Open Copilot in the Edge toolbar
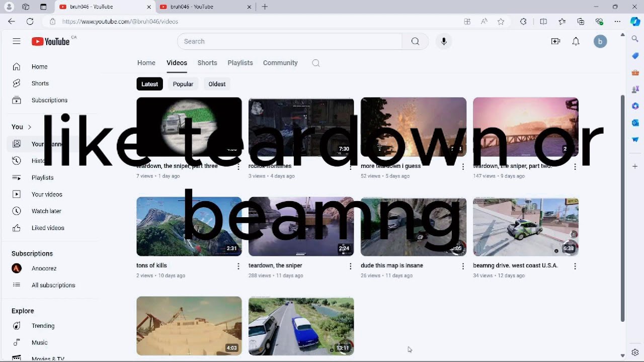This screenshot has width=644, height=362. click(635, 22)
